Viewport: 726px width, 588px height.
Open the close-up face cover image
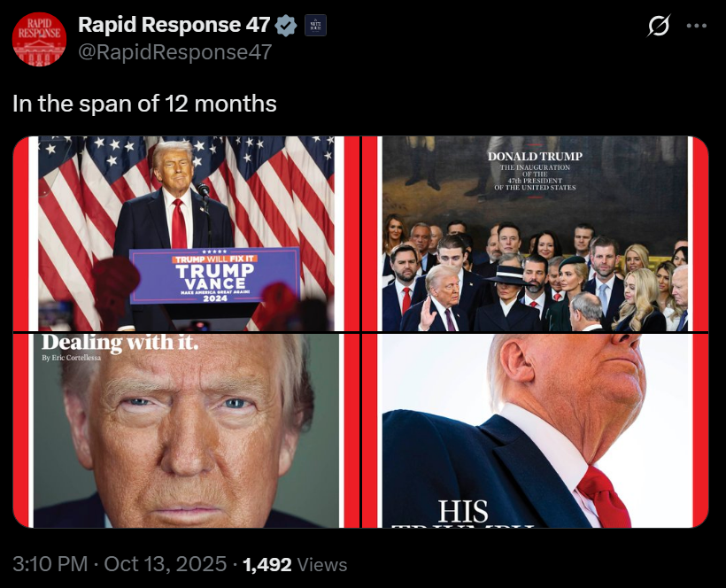click(186, 430)
